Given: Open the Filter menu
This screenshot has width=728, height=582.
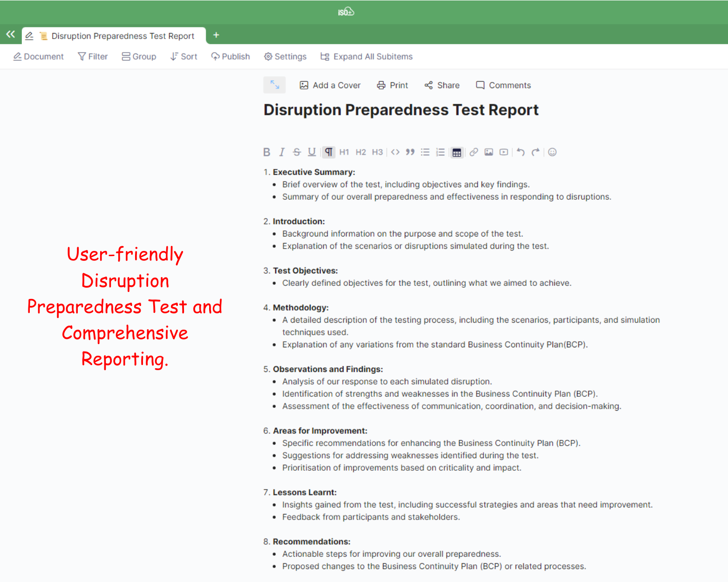Looking at the screenshot, I should (x=93, y=57).
